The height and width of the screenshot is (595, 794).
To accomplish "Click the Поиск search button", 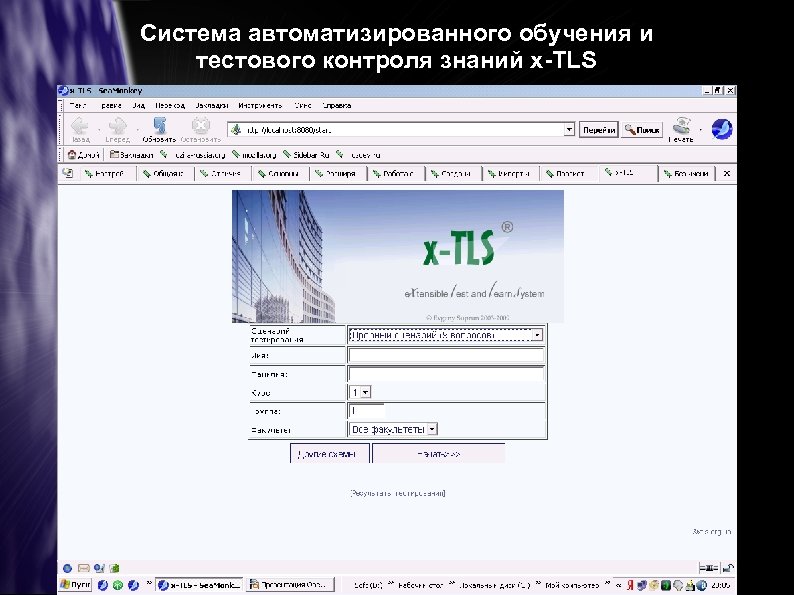I will click(642, 130).
